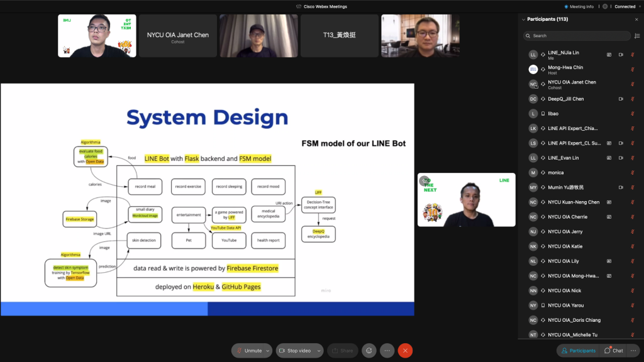Select participant DeepQ_Jill Chen
Viewport: 644px width, 362px height.
580,99
